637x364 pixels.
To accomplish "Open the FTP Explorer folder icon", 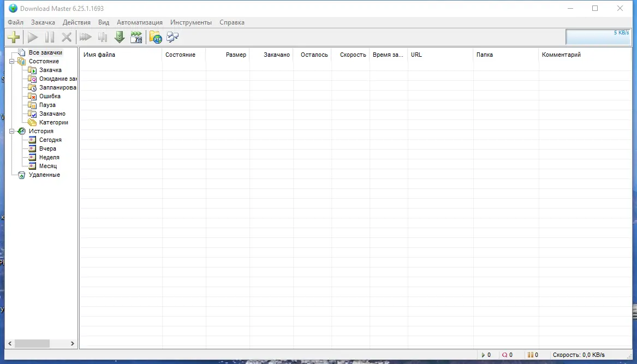I will (x=156, y=37).
